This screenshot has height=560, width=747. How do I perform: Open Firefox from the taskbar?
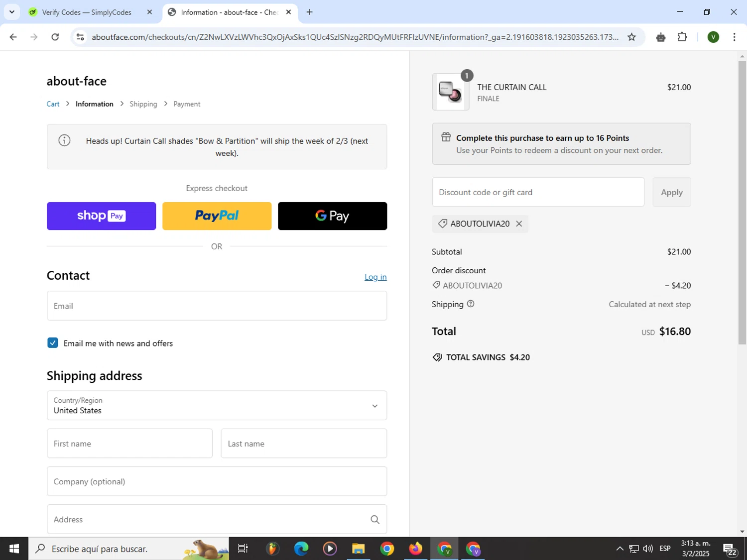[x=415, y=549]
